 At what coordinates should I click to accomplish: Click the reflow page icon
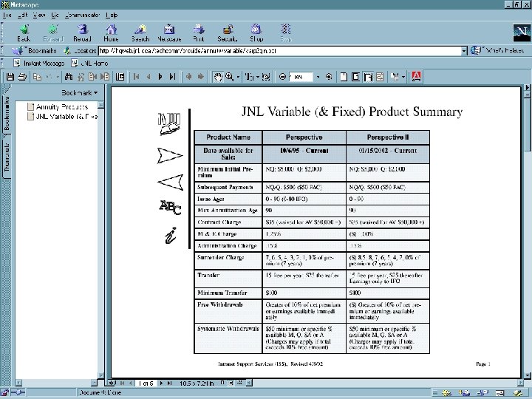pyautogui.click(x=380, y=77)
